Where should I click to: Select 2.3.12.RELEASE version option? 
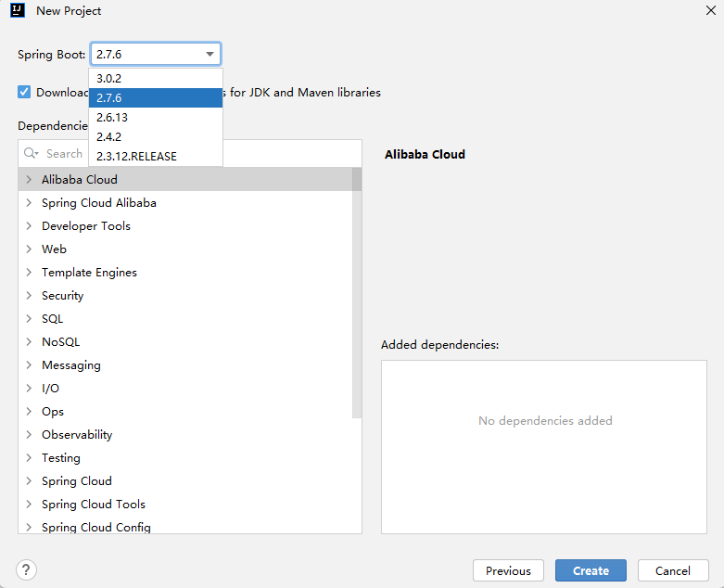[x=156, y=156]
